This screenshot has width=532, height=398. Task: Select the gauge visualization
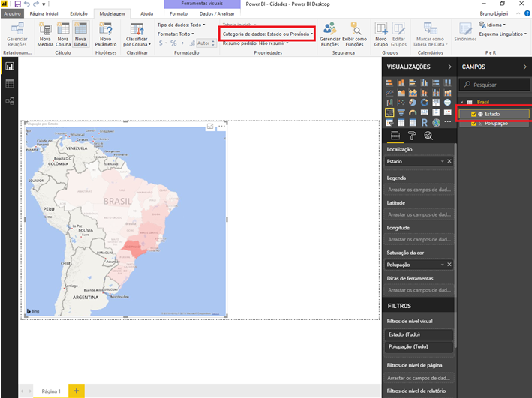[x=413, y=112]
